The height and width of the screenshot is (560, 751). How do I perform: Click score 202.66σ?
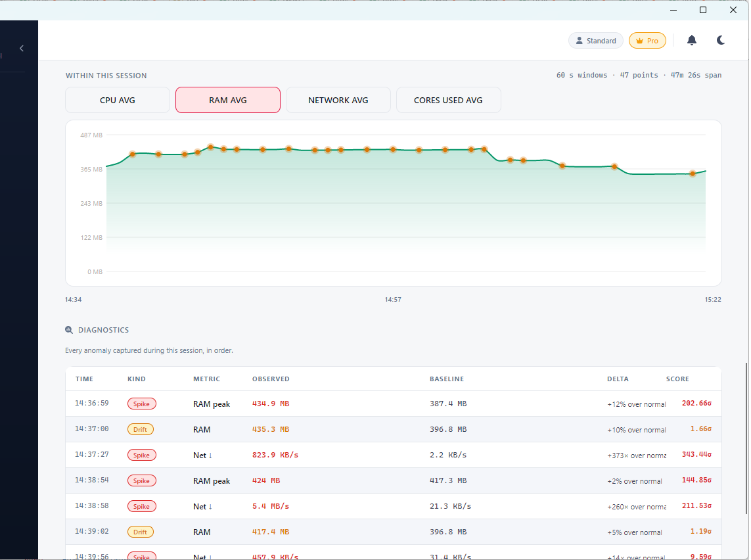697,404
